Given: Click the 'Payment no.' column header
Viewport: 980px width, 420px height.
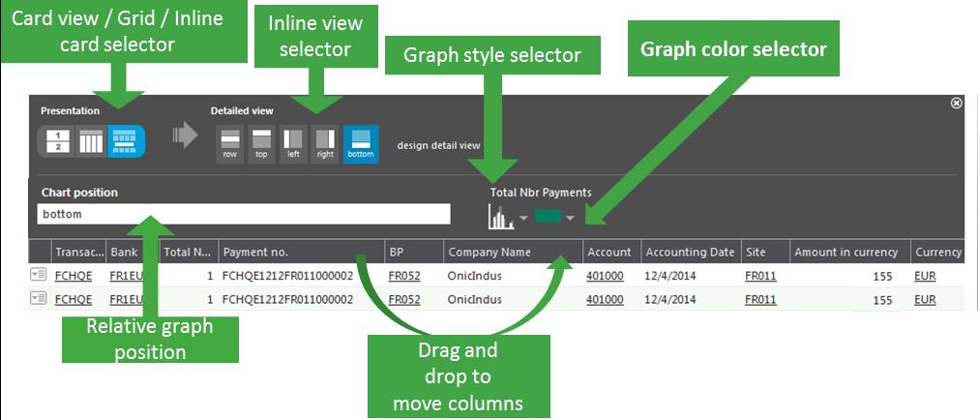Looking at the screenshot, I should [256, 253].
